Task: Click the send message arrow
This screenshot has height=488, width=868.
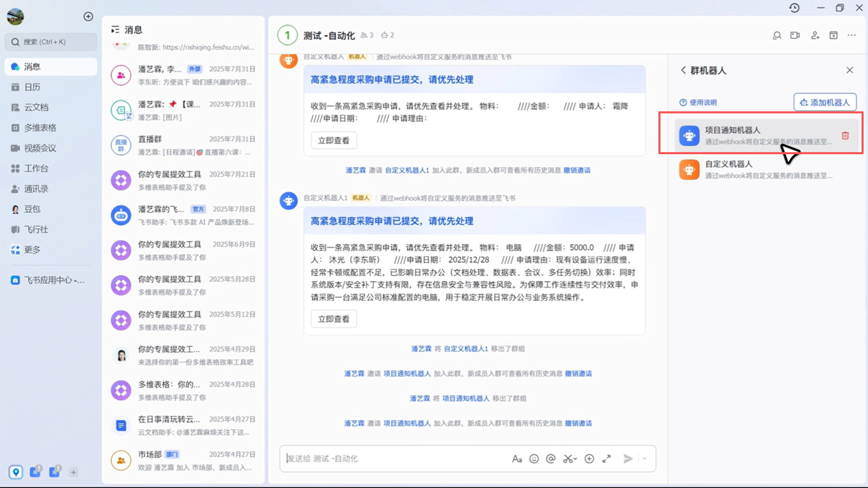Action: click(x=628, y=459)
